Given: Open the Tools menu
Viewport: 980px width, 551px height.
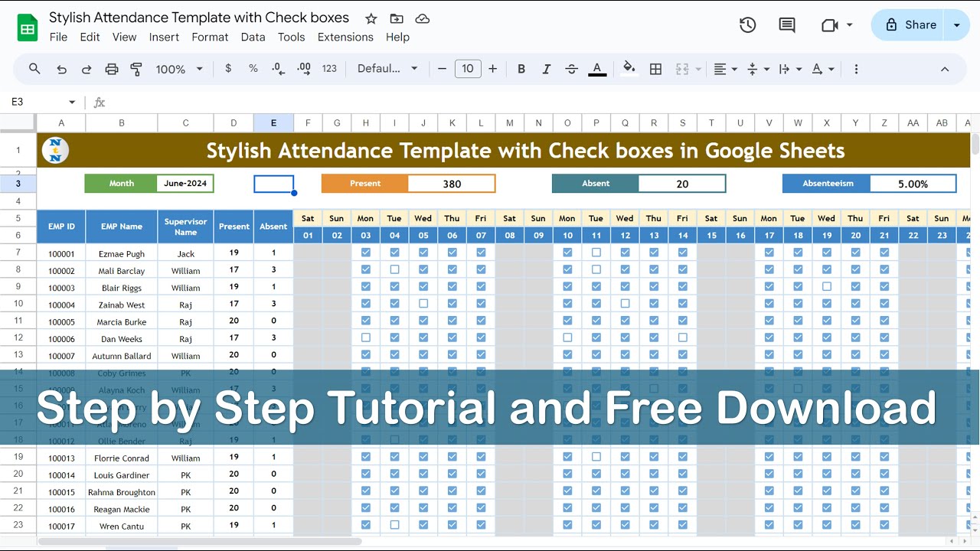Looking at the screenshot, I should [291, 37].
